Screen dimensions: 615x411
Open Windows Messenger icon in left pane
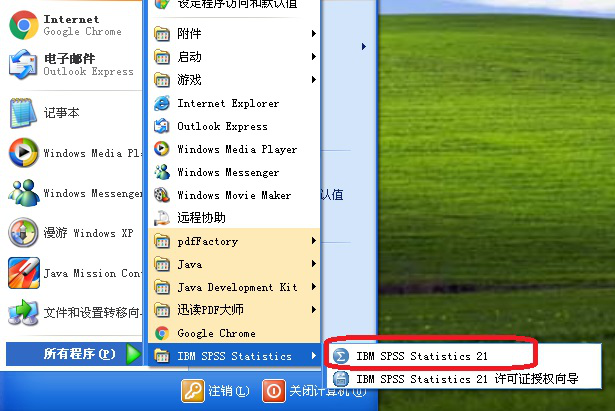pos(24,193)
